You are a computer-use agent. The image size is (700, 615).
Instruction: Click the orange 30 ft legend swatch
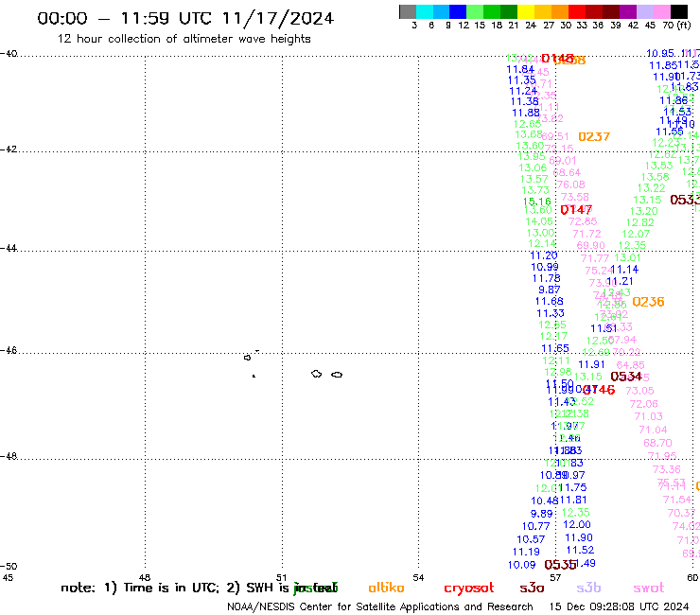tap(560, 11)
